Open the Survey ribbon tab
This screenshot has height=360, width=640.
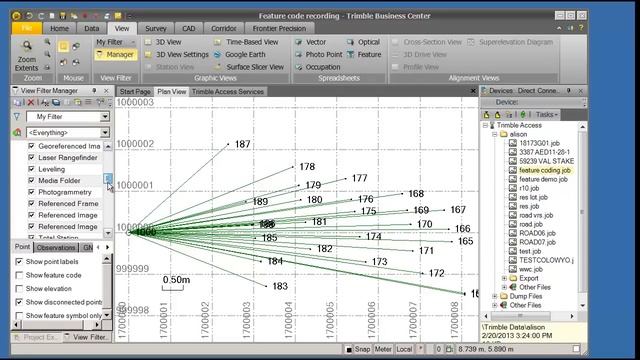click(x=156, y=28)
